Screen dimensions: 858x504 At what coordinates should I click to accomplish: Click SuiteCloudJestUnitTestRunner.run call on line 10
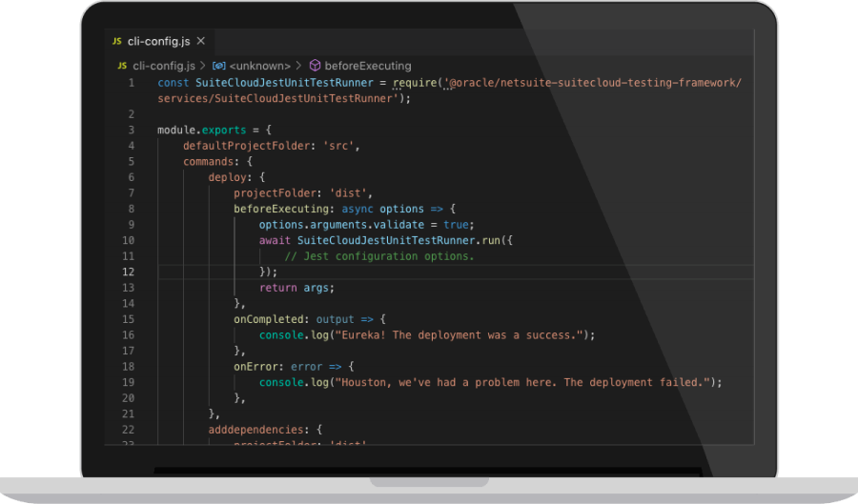click(x=398, y=240)
